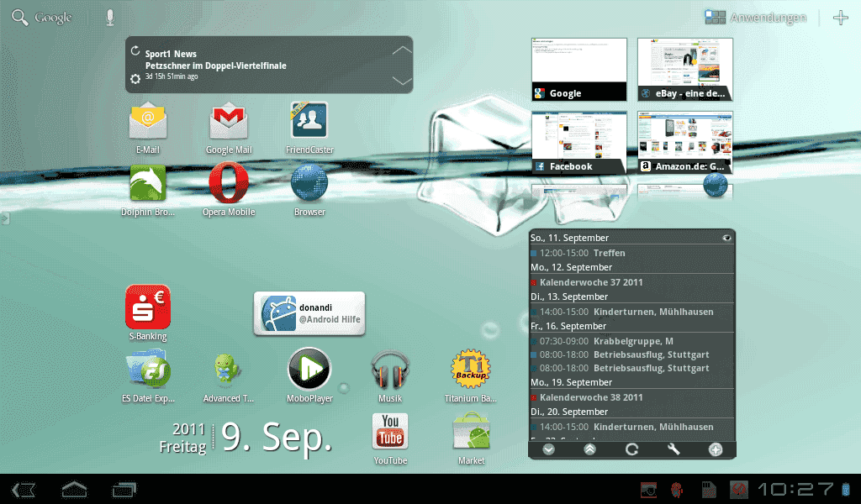Viewport: 861px width, 504px height.
Task: Click the Sport1 News widget title
Action: [x=171, y=54]
